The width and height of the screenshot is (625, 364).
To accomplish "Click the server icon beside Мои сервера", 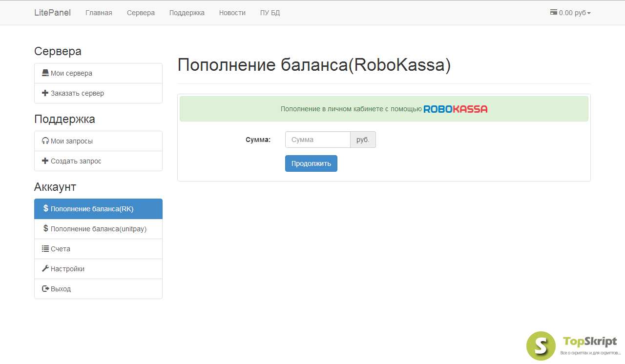I will [x=45, y=73].
